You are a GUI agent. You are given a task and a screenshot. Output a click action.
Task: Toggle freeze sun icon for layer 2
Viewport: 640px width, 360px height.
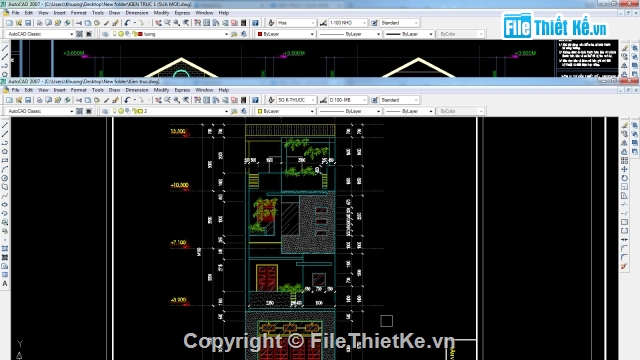121,111
